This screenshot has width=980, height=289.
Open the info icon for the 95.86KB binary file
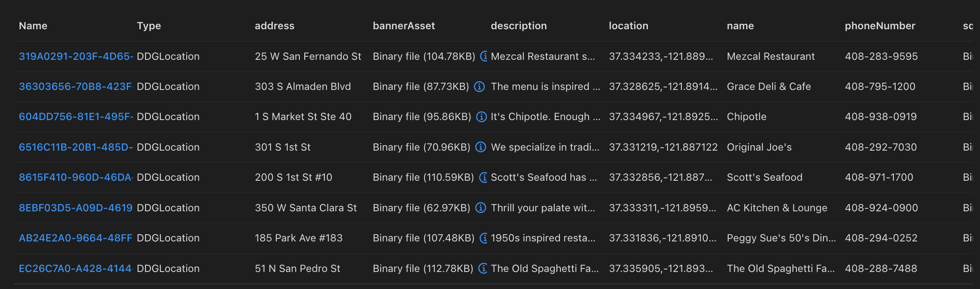coord(482,117)
